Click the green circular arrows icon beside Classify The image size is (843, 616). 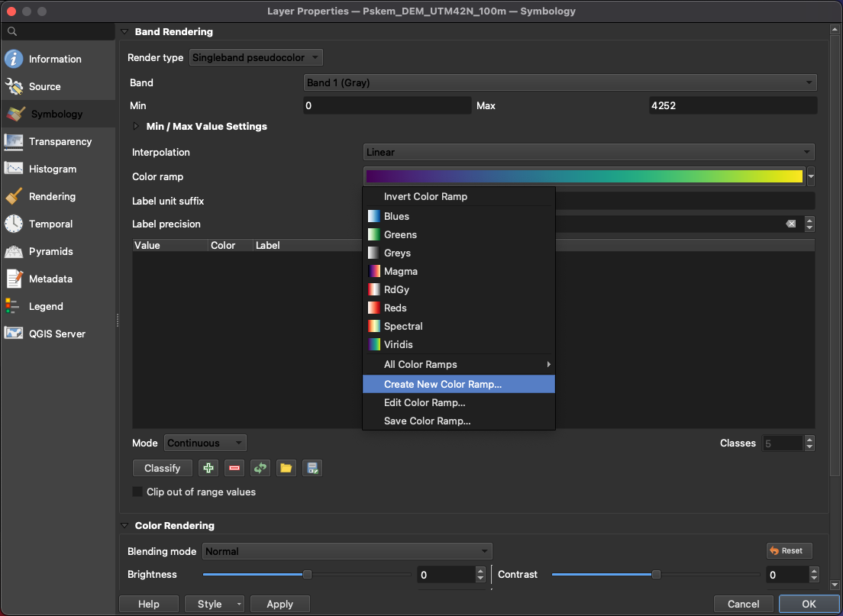pos(260,468)
